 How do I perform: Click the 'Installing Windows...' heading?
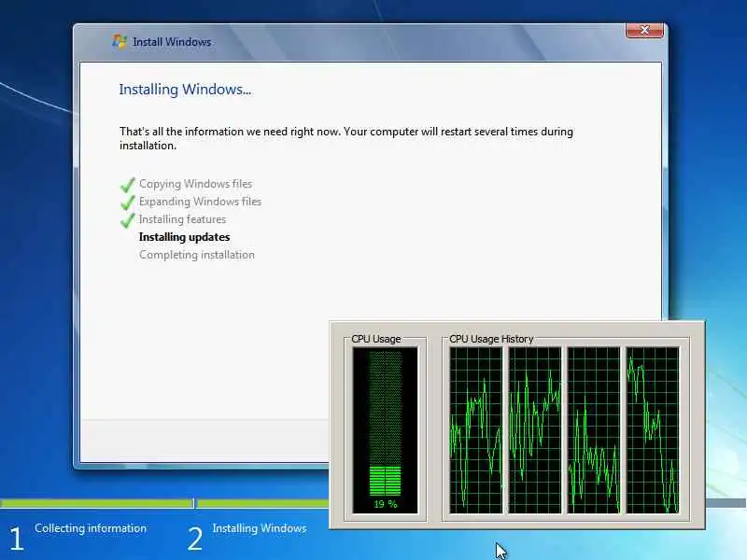point(185,90)
